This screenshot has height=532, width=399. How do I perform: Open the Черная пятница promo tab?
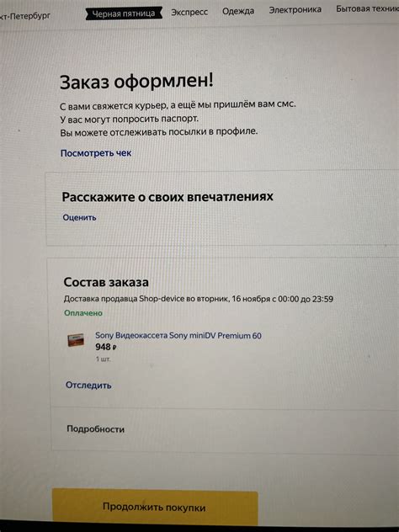(124, 13)
